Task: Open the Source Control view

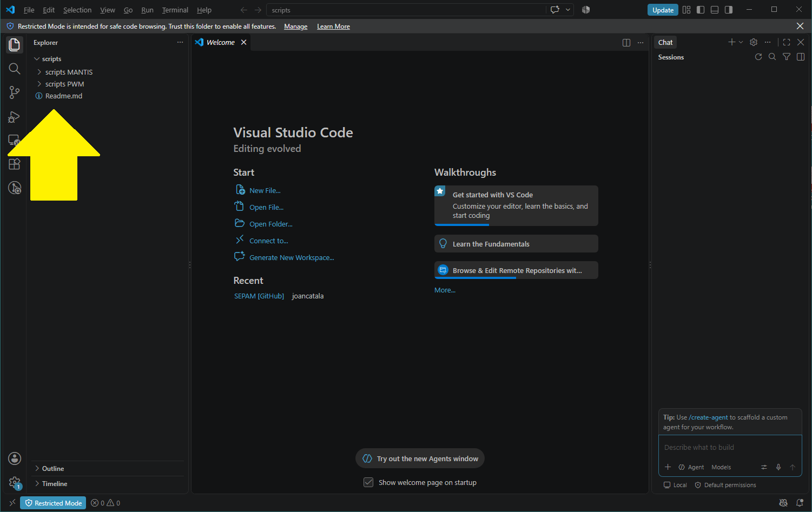Action: [15, 92]
